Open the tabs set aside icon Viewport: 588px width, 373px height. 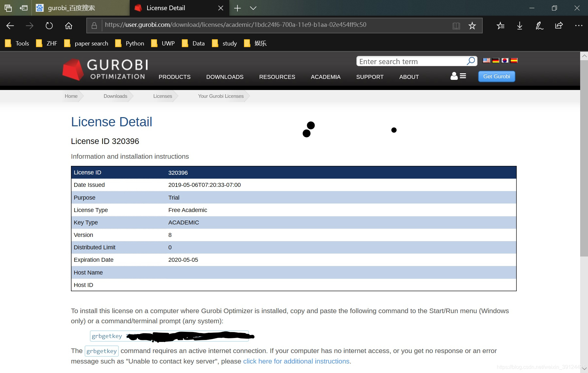[x=8, y=8]
